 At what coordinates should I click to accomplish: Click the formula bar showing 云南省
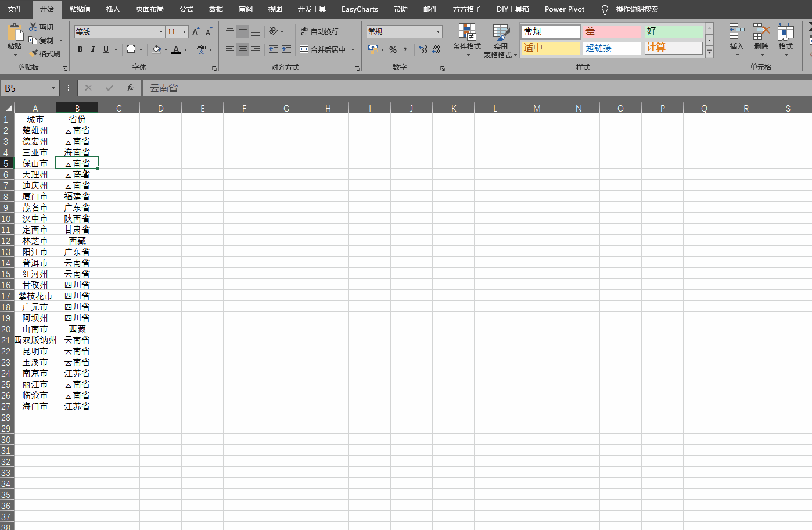coord(476,88)
